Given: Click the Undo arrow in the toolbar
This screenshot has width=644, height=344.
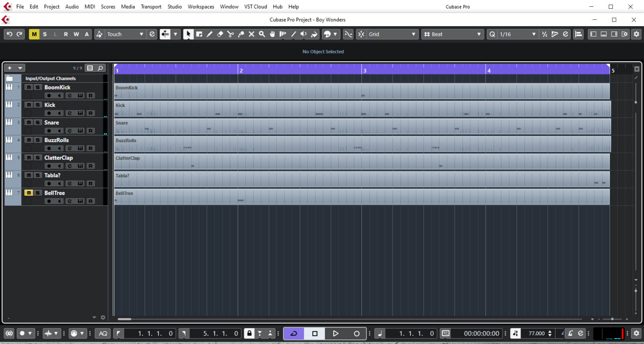Looking at the screenshot, I should (9, 34).
